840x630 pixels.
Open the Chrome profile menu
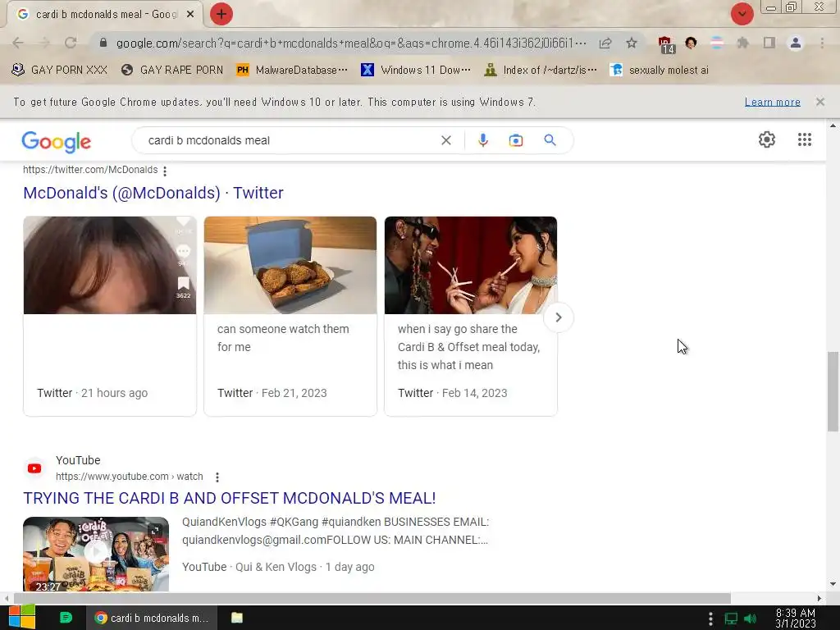point(796,43)
